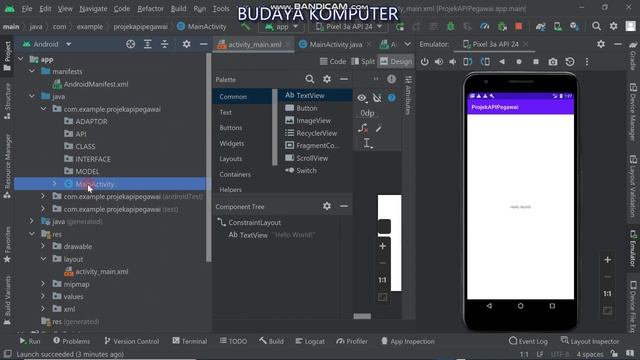Search the Palette components
The height and width of the screenshot is (360, 640).
pyautogui.click(x=310, y=79)
